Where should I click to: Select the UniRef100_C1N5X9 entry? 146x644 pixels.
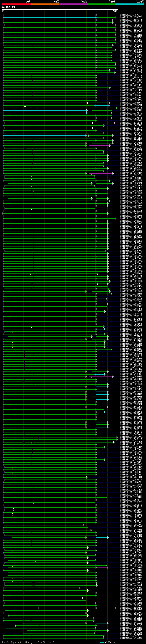131,72
